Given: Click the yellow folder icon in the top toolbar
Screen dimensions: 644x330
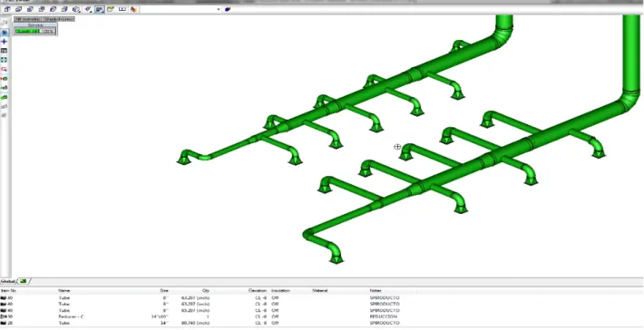Looking at the screenshot, I should pyautogui.click(x=111, y=9).
